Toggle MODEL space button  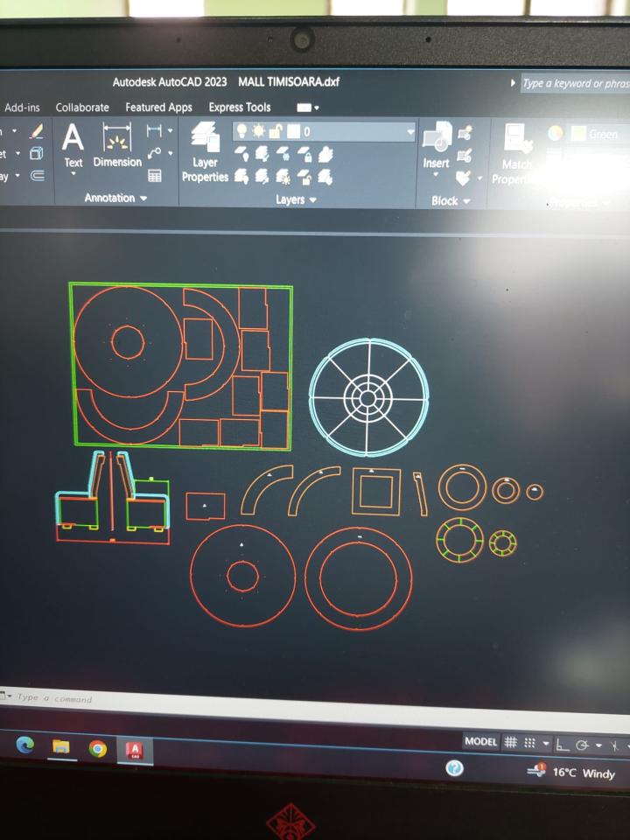[480, 741]
